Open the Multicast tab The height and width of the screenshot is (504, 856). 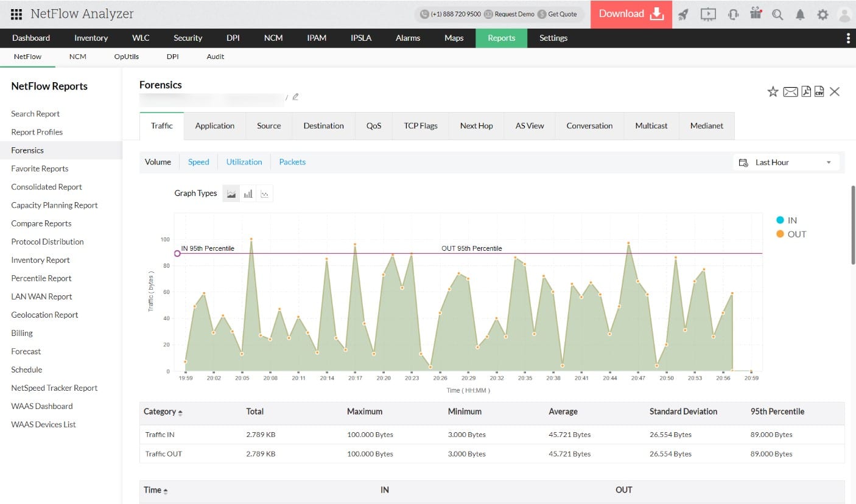651,126
